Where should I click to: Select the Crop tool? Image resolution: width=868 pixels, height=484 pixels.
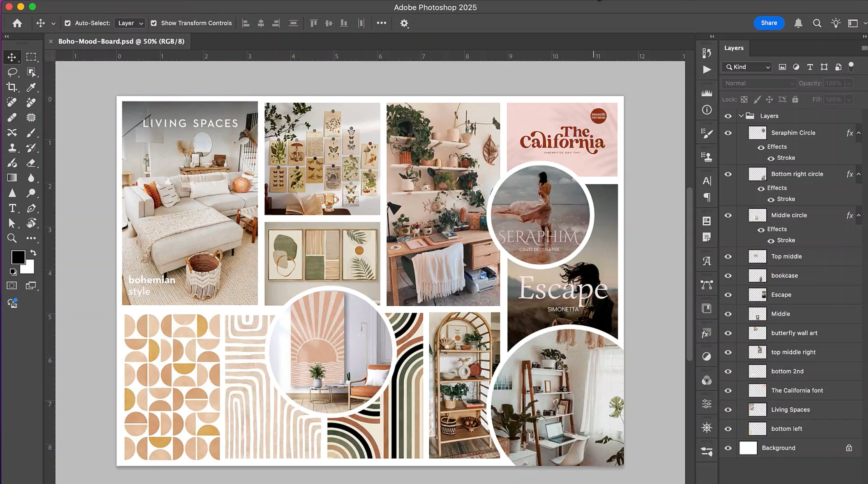tap(12, 87)
